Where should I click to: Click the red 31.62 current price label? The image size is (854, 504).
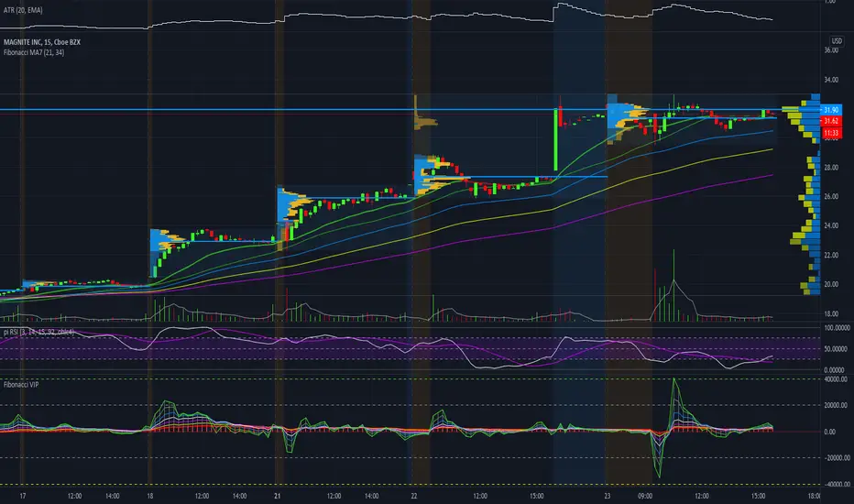(x=830, y=121)
